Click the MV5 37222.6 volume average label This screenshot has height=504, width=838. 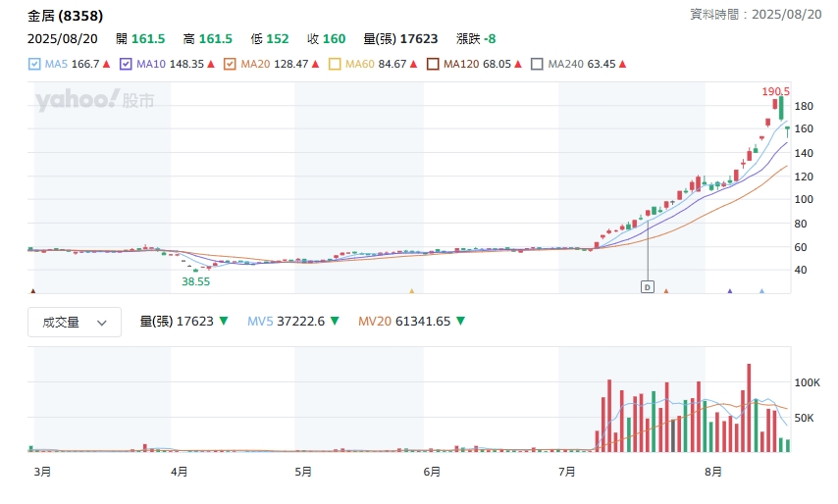click(x=286, y=321)
